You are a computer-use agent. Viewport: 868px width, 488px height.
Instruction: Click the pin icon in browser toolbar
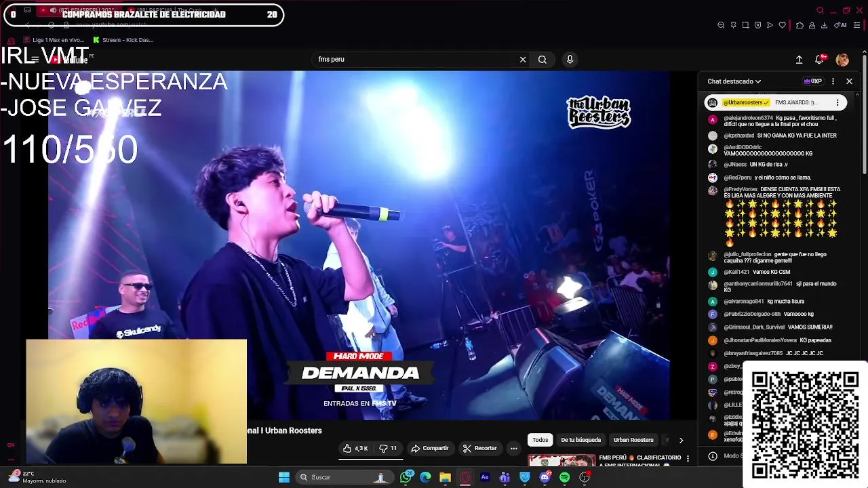(x=733, y=25)
